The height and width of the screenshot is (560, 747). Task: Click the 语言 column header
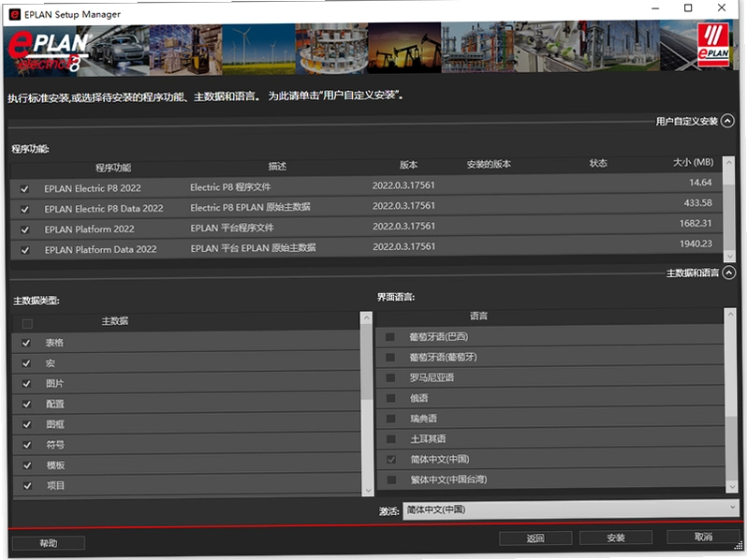pyautogui.click(x=478, y=316)
